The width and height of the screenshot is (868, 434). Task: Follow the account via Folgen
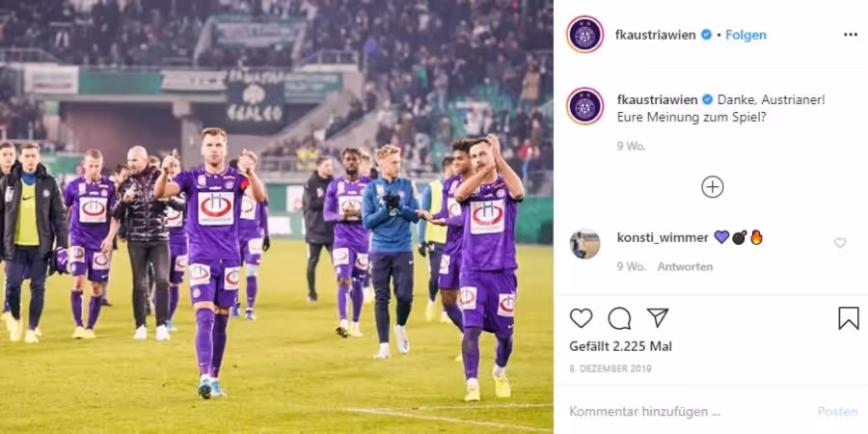[x=746, y=35]
